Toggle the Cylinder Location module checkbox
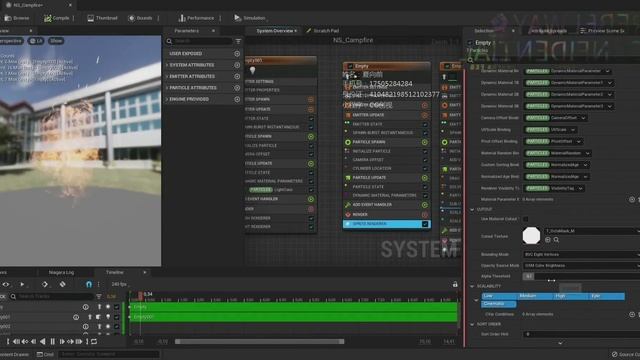The width and height of the screenshot is (640, 360). pyautogui.click(x=425, y=169)
